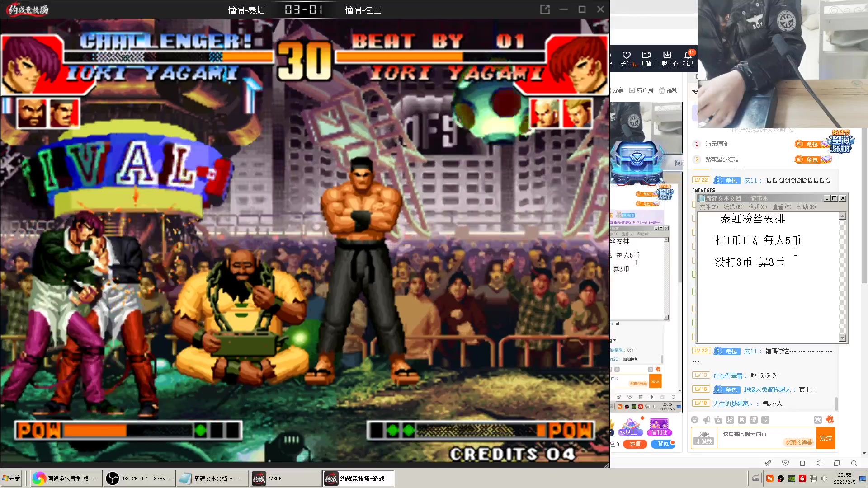Click the network connection tray icon

(813, 479)
